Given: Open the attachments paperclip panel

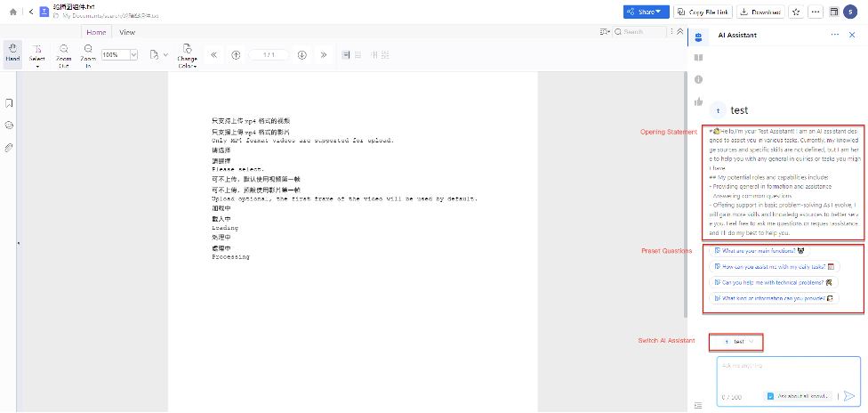Looking at the screenshot, I should 9,147.
